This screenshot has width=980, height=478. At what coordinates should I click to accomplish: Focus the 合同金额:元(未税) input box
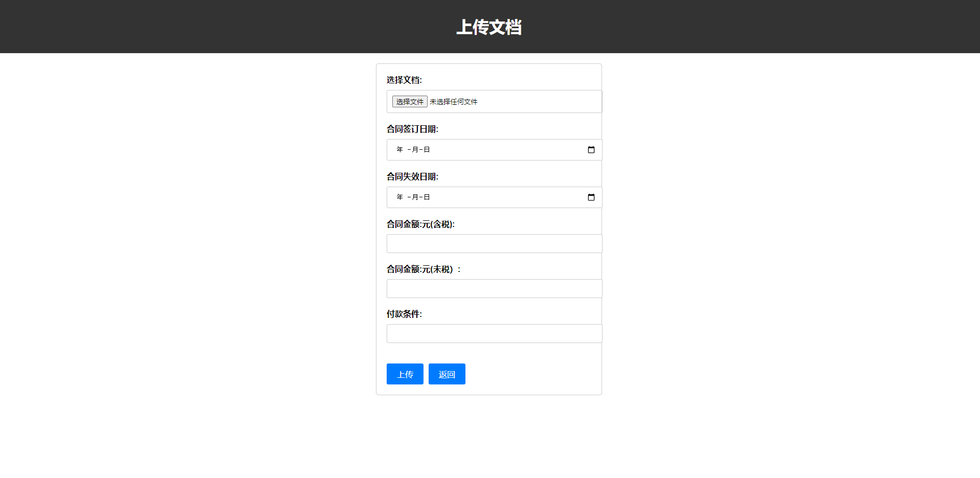pos(494,289)
